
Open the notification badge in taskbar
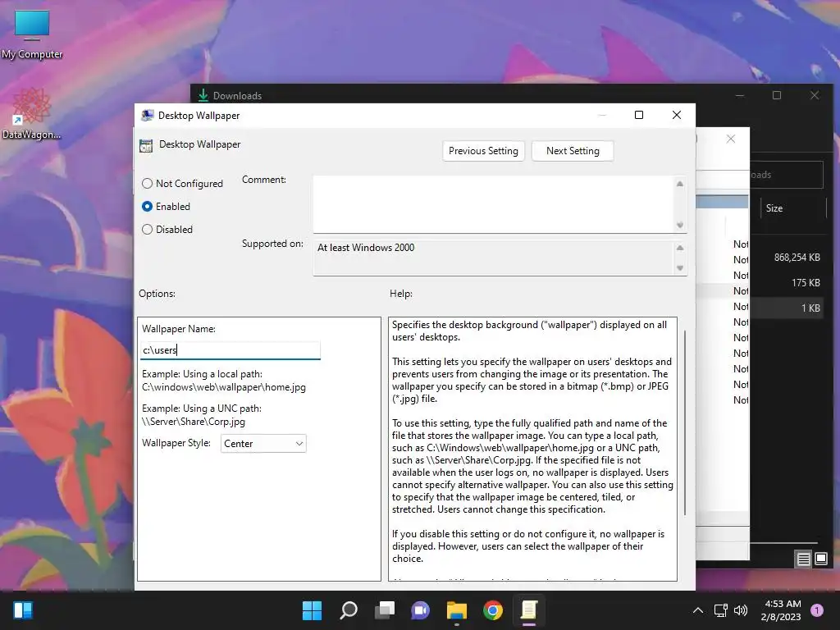817,609
